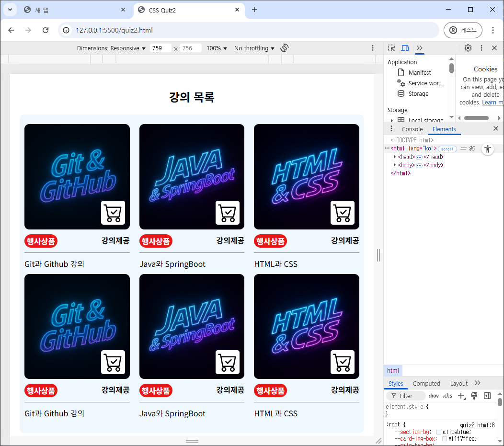Click the browser forward arrow
Viewport: 504px width, 446px height.
click(28, 30)
